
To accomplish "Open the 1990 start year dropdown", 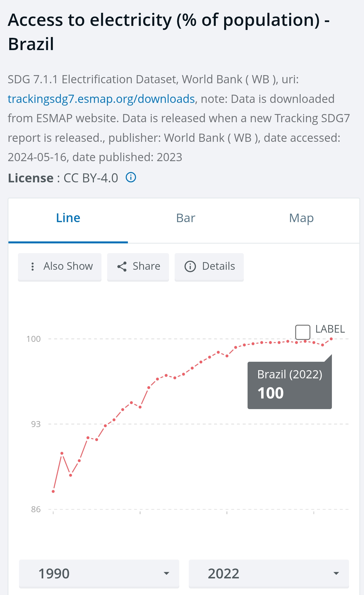I will [99, 573].
